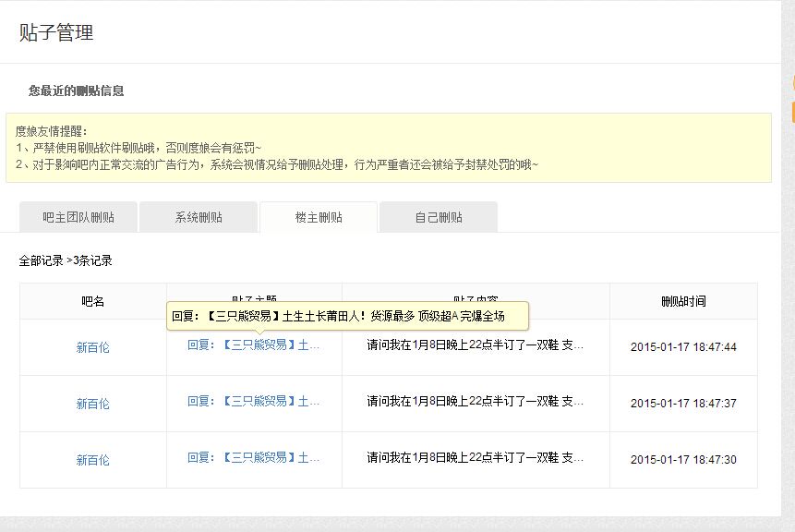This screenshot has width=795, height=532.
Task: Switch to the 自己删贴 tab
Action: pyautogui.click(x=439, y=217)
